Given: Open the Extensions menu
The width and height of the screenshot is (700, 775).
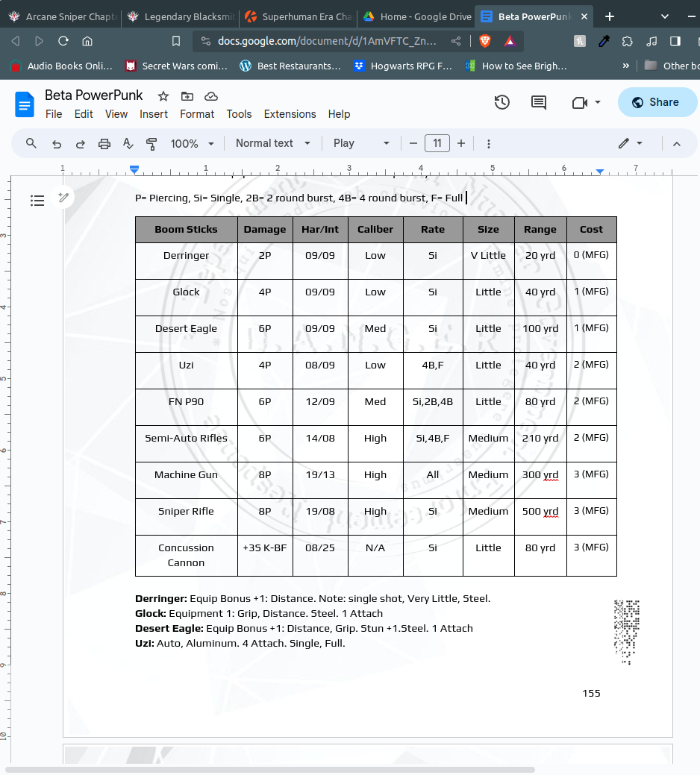Looking at the screenshot, I should click(290, 114).
